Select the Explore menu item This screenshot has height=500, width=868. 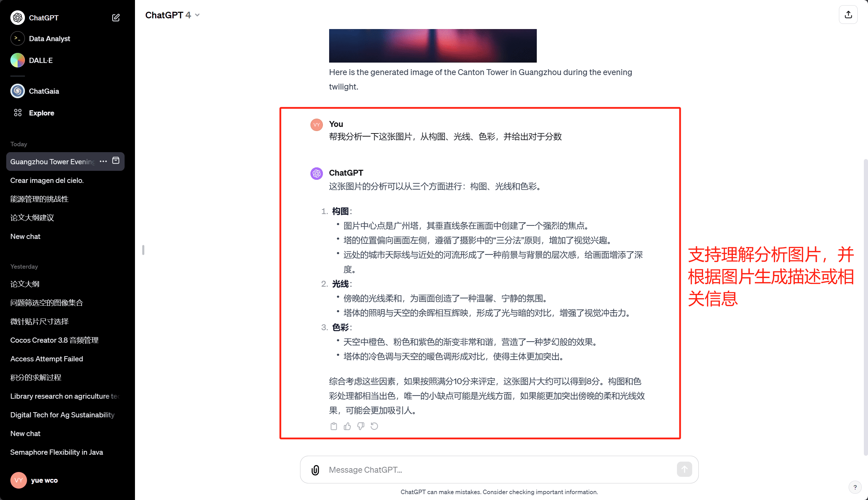(x=41, y=113)
